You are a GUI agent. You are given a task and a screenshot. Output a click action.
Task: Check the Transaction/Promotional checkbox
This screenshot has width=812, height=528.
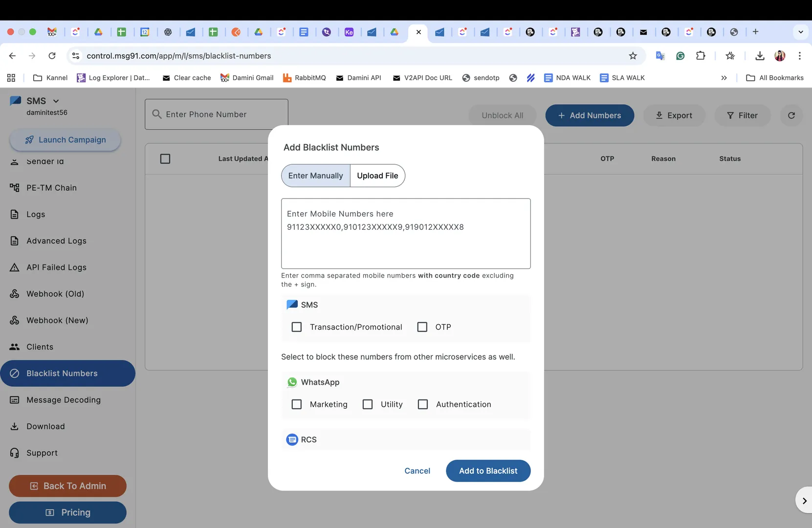(297, 327)
